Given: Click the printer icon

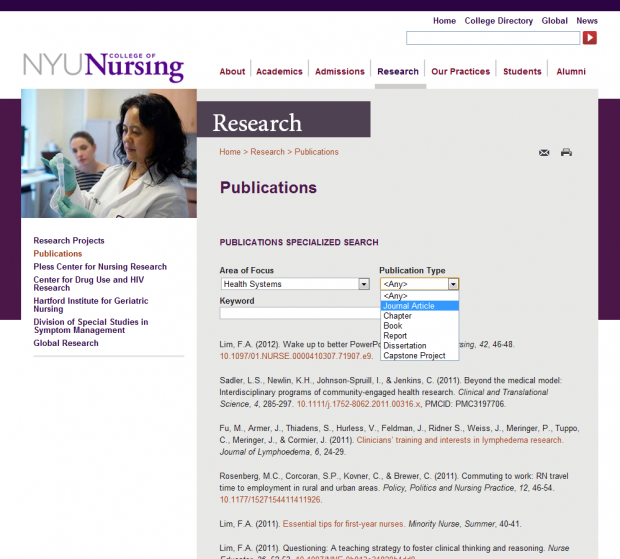Looking at the screenshot, I should tap(566, 152).
